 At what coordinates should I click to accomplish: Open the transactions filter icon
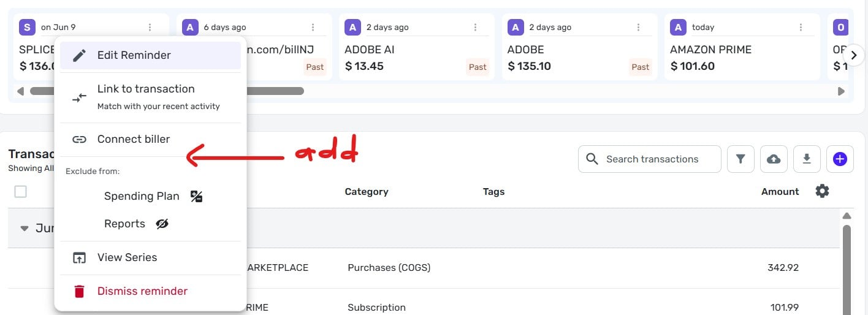click(x=740, y=159)
